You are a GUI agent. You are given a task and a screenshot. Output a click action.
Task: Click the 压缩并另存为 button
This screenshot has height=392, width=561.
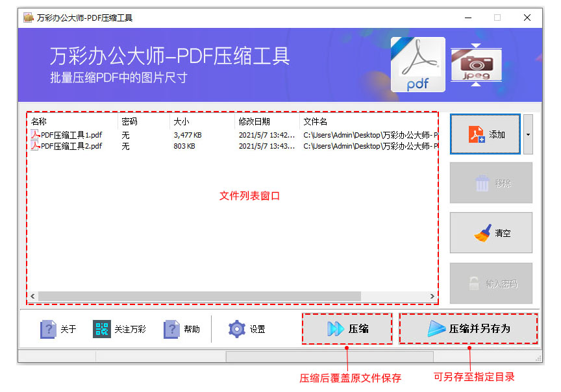(x=468, y=328)
